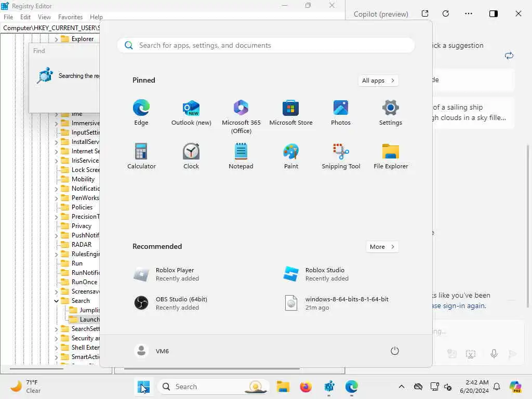Screen dimensions: 532x399
Task: Toggle the Copilot sidebar layout icon
Action: click(494, 14)
